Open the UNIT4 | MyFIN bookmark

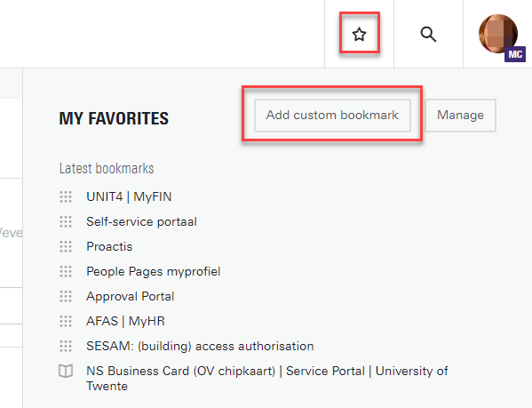pos(129,196)
